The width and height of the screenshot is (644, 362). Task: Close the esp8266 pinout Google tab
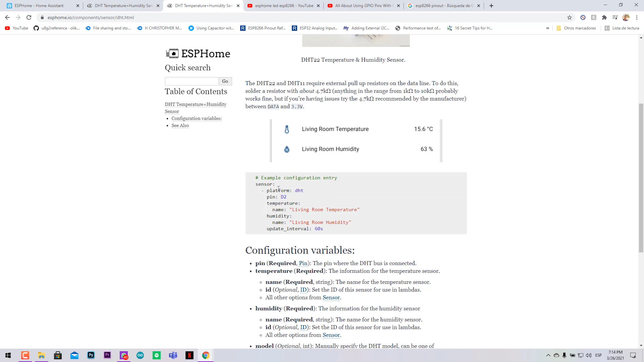(479, 6)
